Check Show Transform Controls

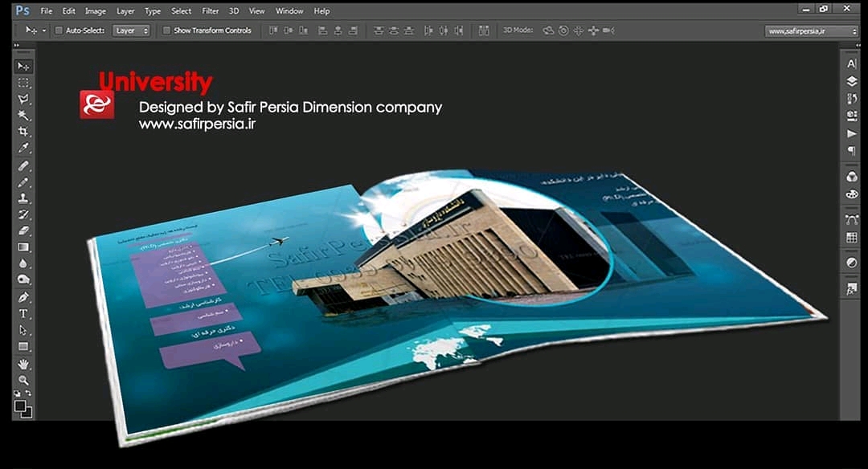(166, 31)
